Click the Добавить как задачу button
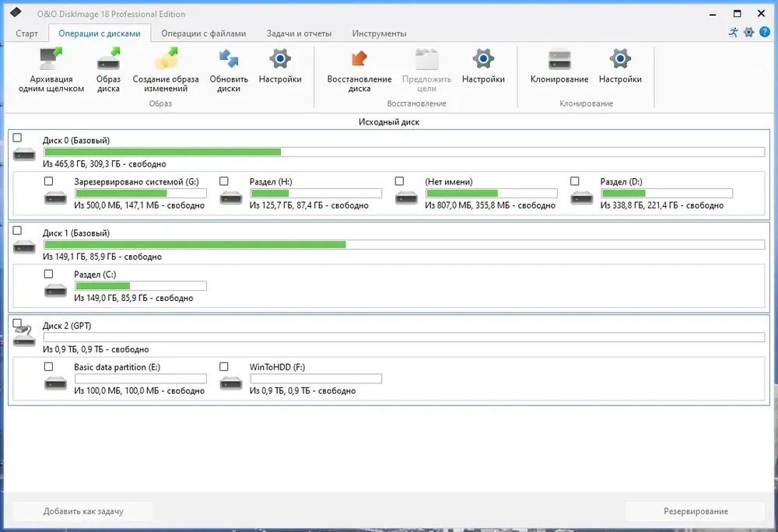This screenshot has height=532, width=778. [83, 511]
